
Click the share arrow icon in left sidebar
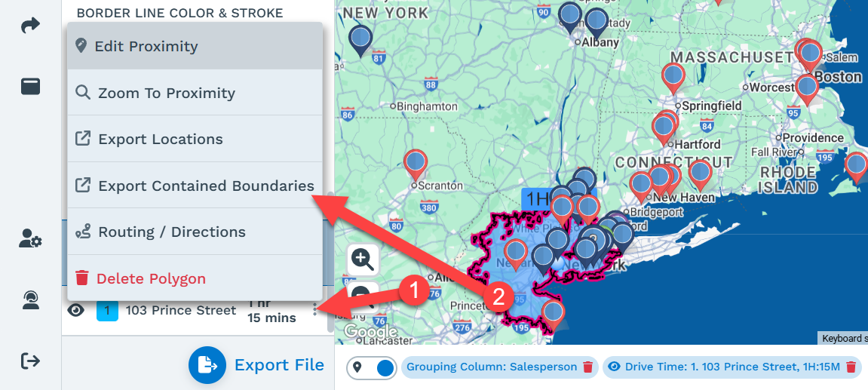[30, 26]
